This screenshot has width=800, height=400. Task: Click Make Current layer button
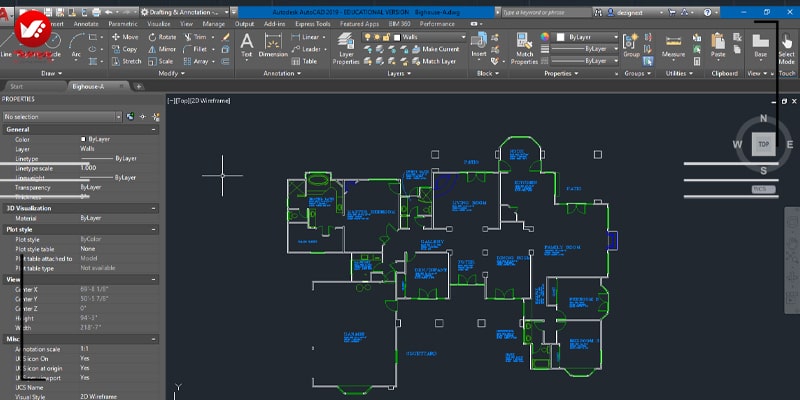pyautogui.click(x=436, y=49)
